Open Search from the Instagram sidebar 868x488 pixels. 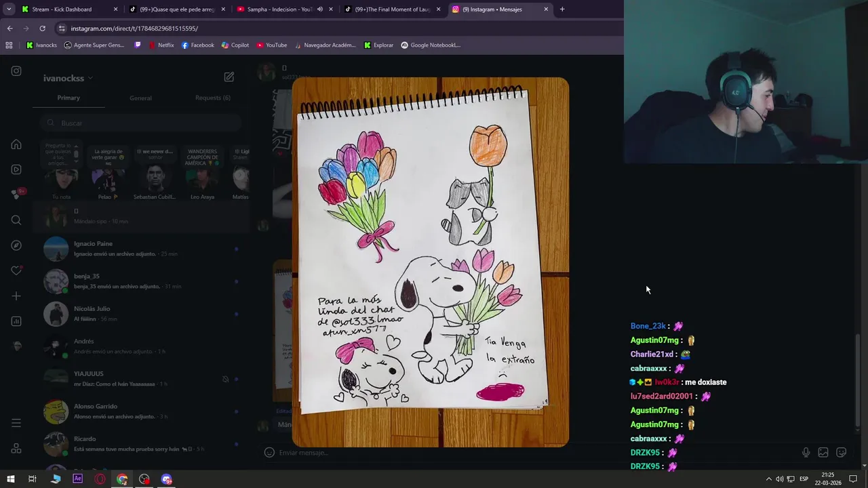click(16, 220)
